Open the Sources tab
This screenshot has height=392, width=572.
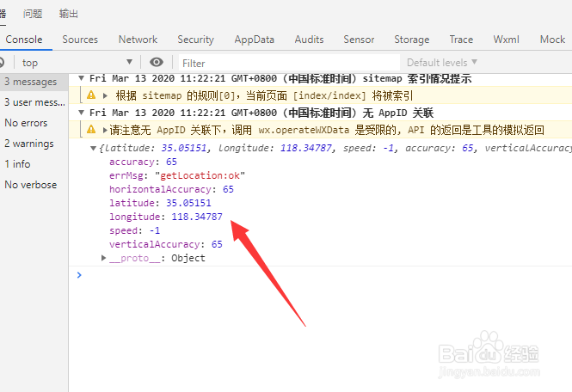[80, 40]
